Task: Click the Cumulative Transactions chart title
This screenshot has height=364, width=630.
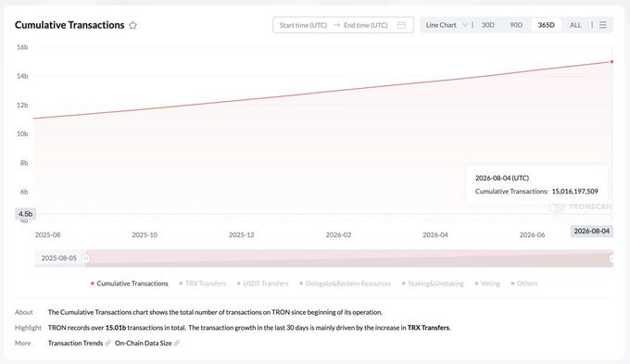Action: tap(69, 25)
